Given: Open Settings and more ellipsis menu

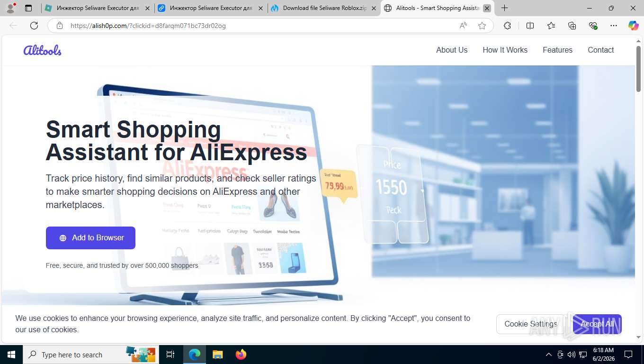Looking at the screenshot, I should click(614, 26).
